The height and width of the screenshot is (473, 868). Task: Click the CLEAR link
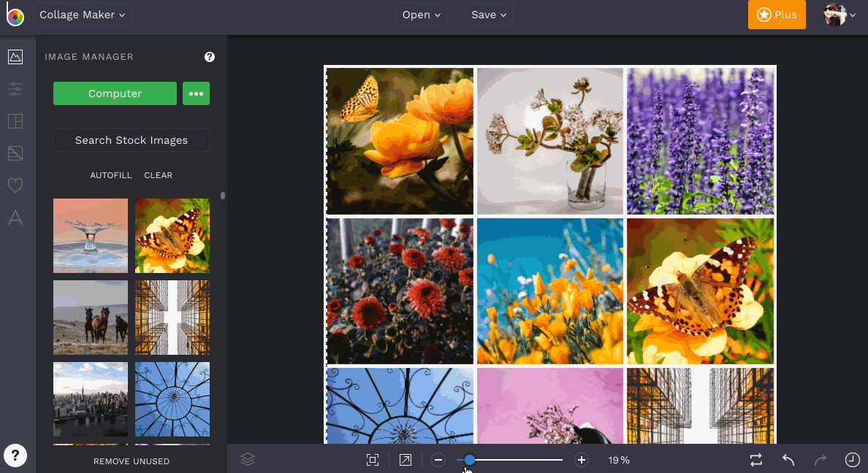pyautogui.click(x=159, y=175)
